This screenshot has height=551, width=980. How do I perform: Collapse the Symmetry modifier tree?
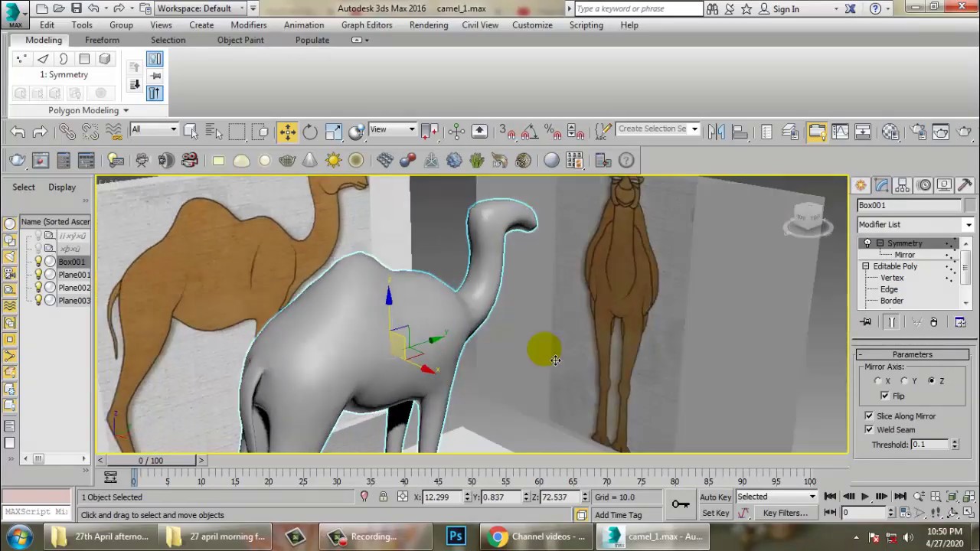880,243
